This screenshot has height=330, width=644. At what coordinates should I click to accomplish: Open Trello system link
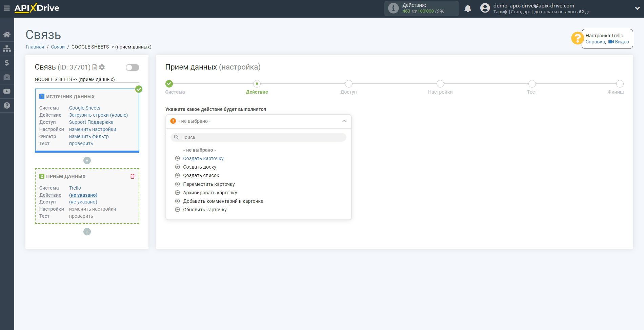coord(75,188)
